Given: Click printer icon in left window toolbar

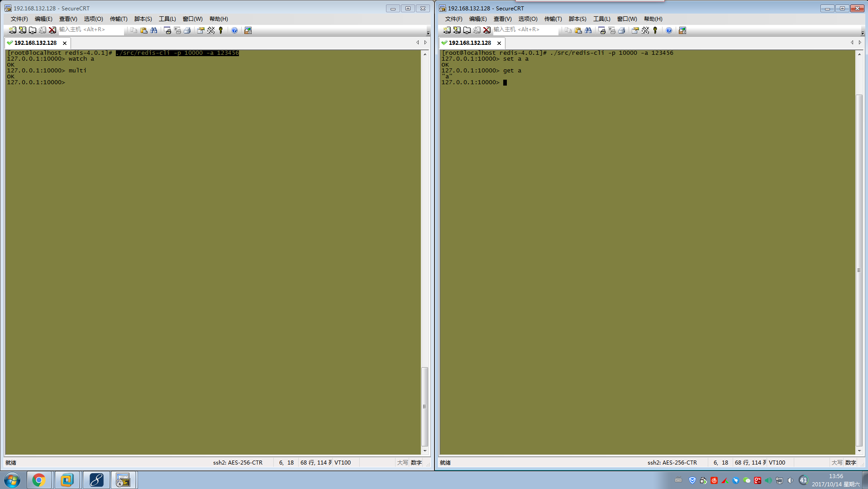Looking at the screenshot, I should (x=187, y=30).
